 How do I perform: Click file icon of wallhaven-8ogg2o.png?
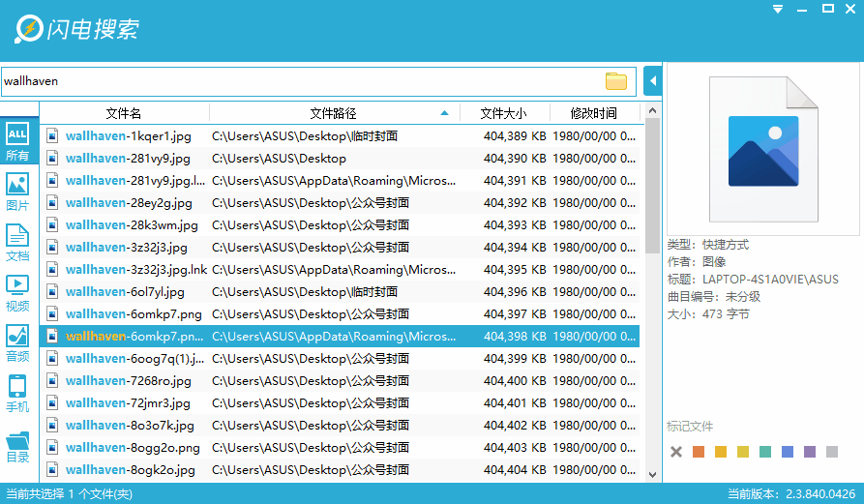(52, 448)
